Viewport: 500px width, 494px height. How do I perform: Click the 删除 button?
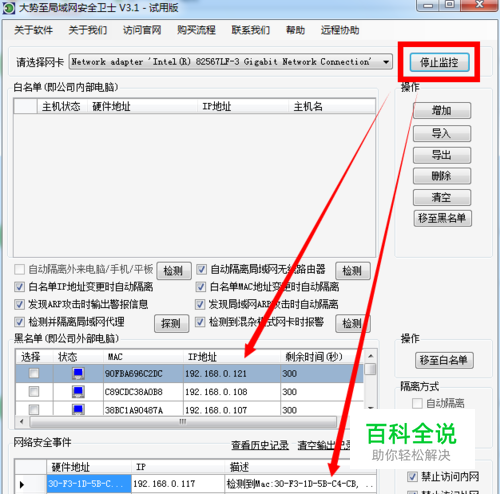[442, 176]
